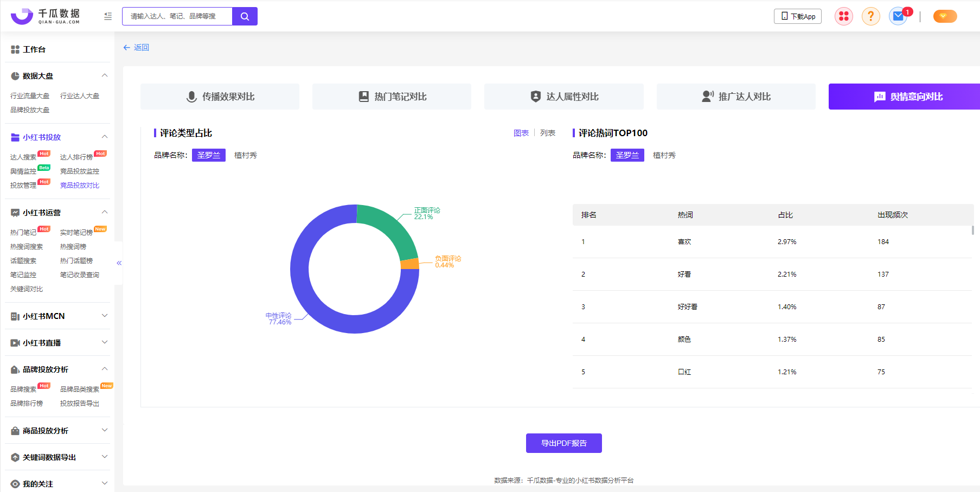Expand the 我的关注 section chevron
The height and width of the screenshot is (492, 980).
coord(105,483)
